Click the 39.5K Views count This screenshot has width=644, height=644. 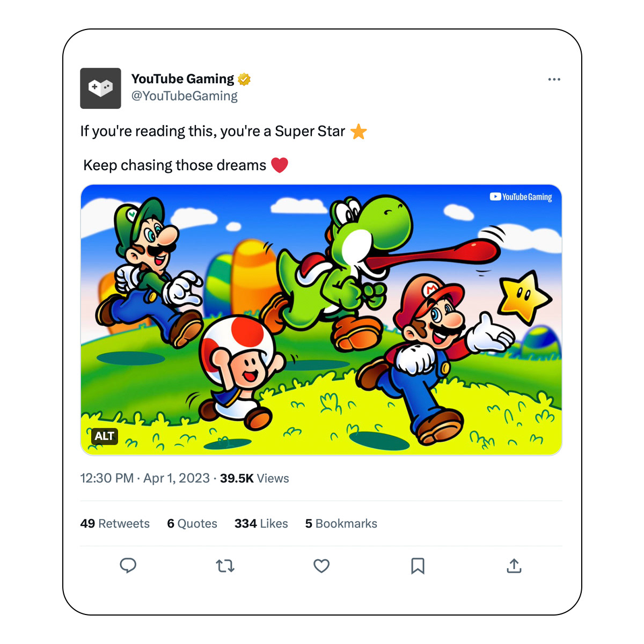(254, 478)
